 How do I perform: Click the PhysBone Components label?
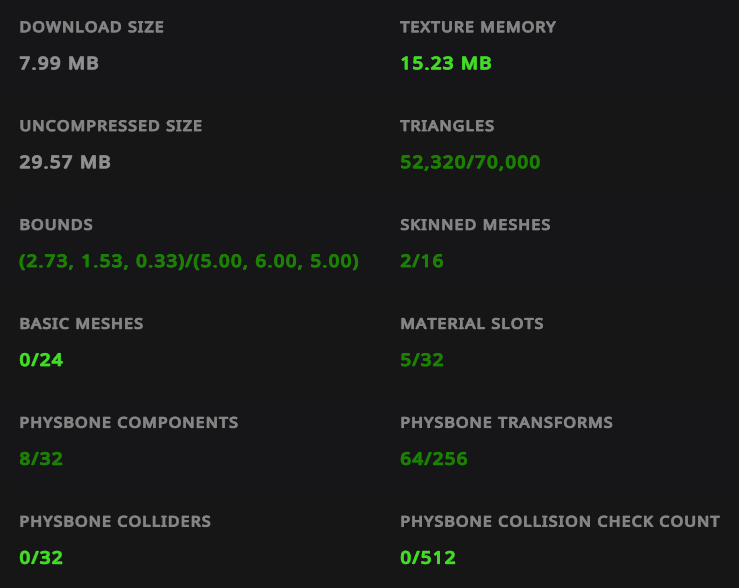click(129, 423)
